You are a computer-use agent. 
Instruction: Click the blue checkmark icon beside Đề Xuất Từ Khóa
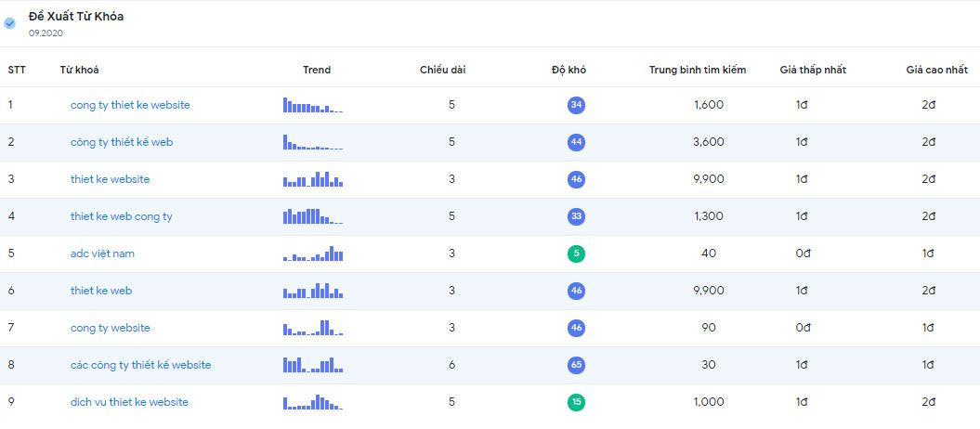pyautogui.click(x=10, y=23)
